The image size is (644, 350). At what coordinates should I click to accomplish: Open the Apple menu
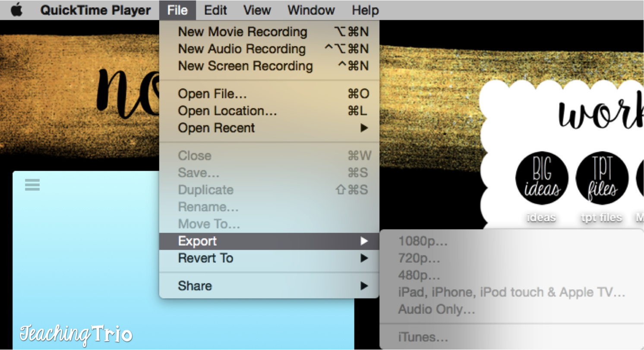pos(17,10)
